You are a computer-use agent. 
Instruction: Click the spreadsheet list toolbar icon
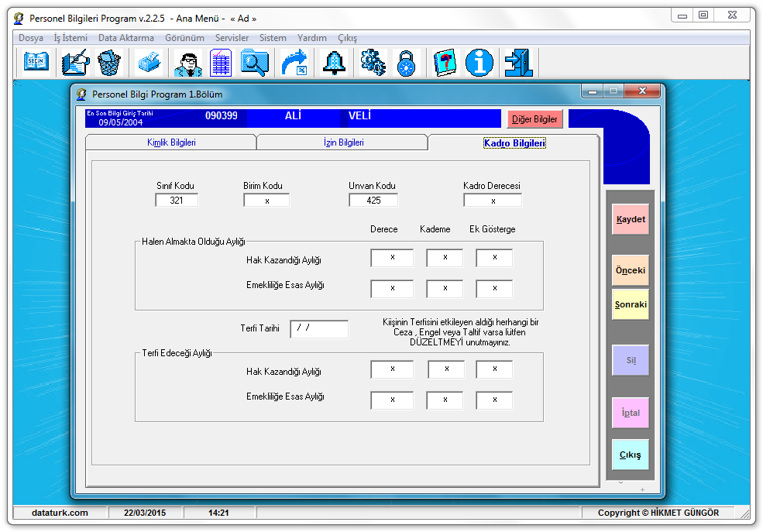(x=221, y=63)
